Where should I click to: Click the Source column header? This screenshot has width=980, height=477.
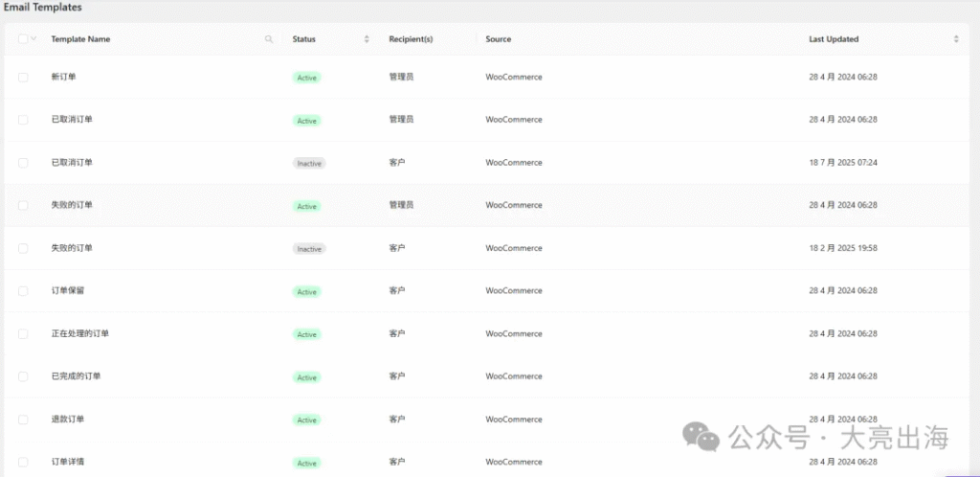point(498,38)
